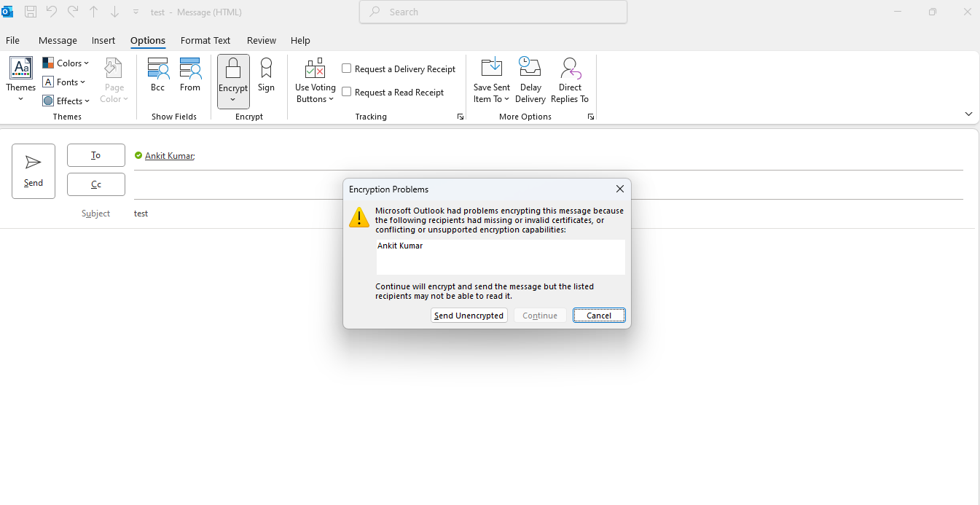Click Ankit Kumar recipient in To field
This screenshot has width=980, height=505.
coord(169,155)
